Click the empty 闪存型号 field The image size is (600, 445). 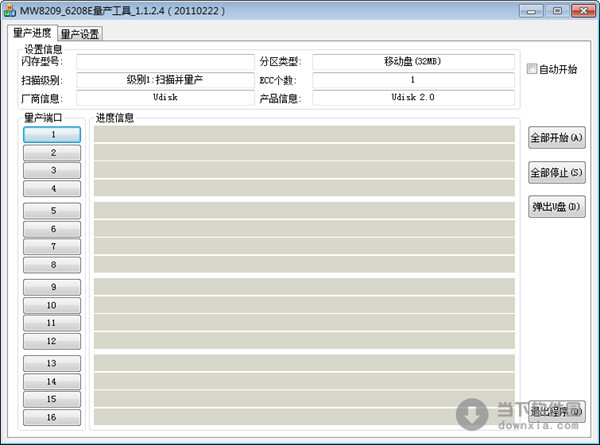pos(165,62)
